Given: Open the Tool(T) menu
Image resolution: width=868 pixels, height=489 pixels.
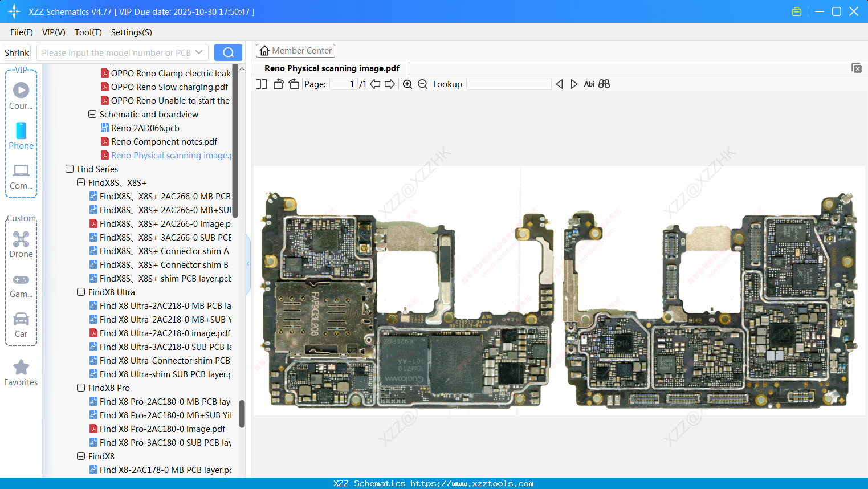Looking at the screenshot, I should 88,32.
